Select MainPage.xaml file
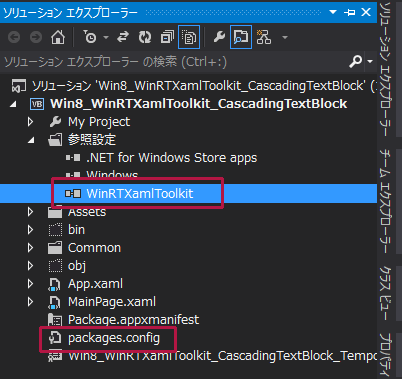 coord(112,302)
